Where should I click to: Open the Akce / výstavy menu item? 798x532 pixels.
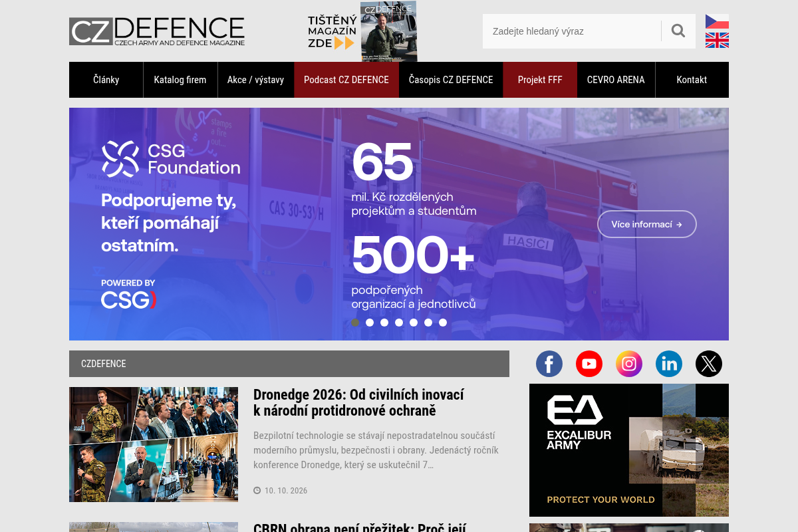[255, 80]
